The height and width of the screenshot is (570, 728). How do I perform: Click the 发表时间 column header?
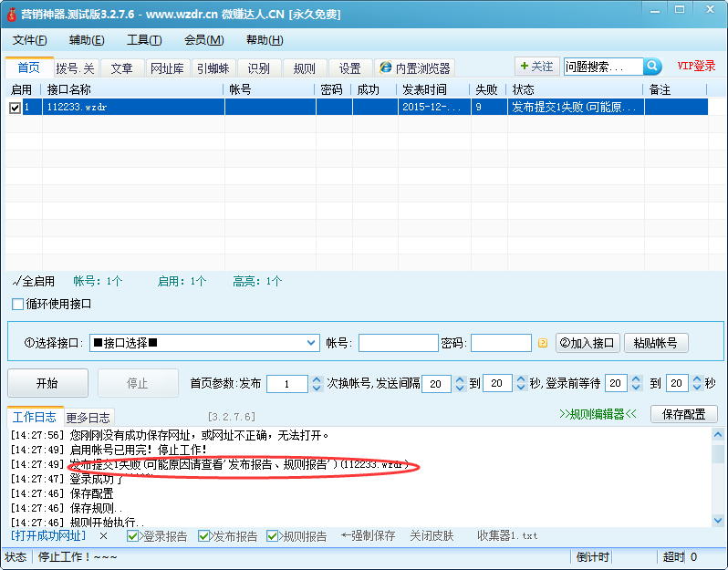tap(433, 89)
